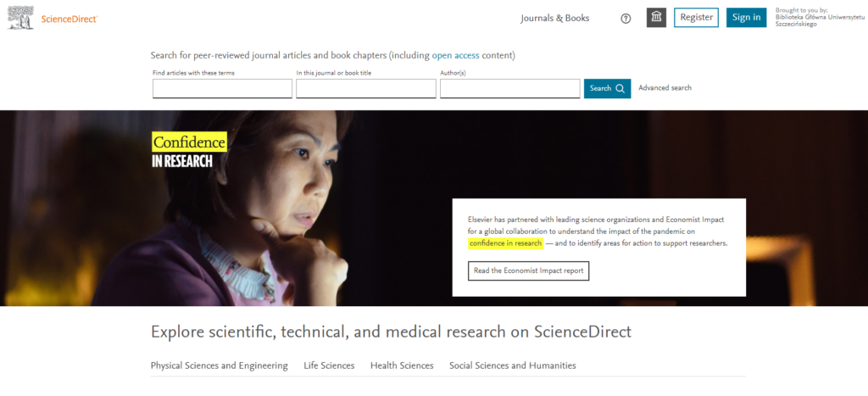The height and width of the screenshot is (396, 868).
Task: Open the Advanced search link
Action: pos(665,87)
